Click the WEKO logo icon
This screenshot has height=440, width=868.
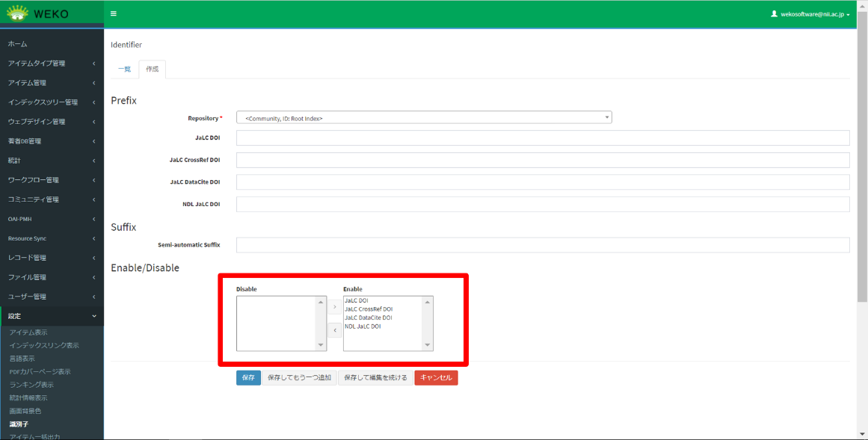point(18,13)
